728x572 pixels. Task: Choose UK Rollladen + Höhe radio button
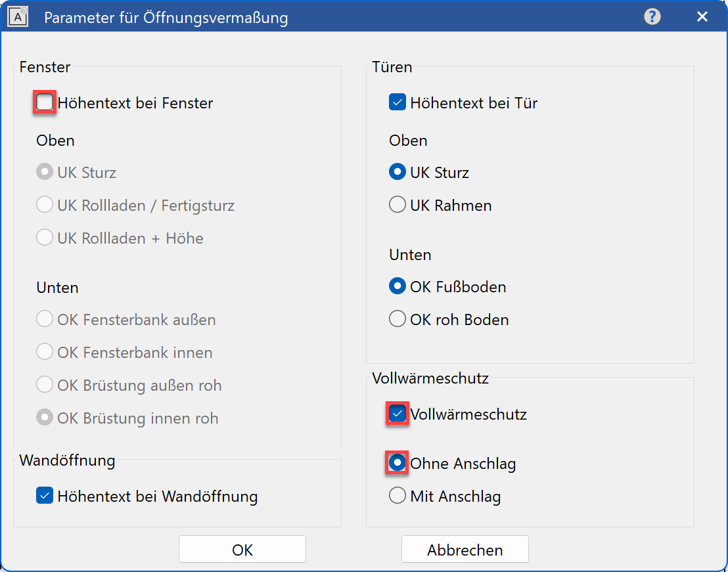[45, 238]
